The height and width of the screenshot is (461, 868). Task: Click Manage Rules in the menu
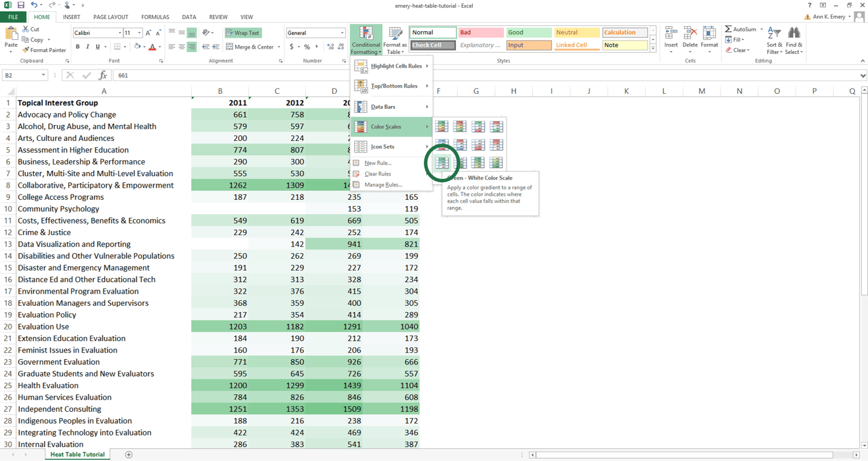click(383, 185)
